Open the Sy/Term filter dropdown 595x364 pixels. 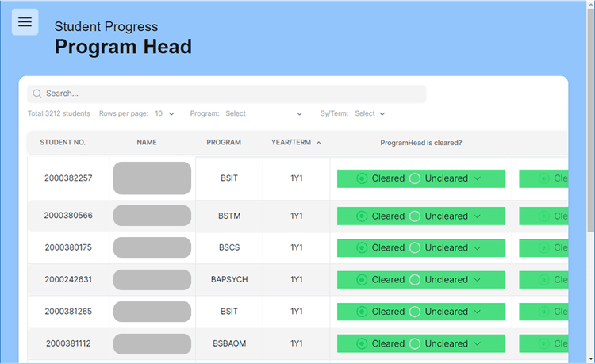[x=370, y=113]
